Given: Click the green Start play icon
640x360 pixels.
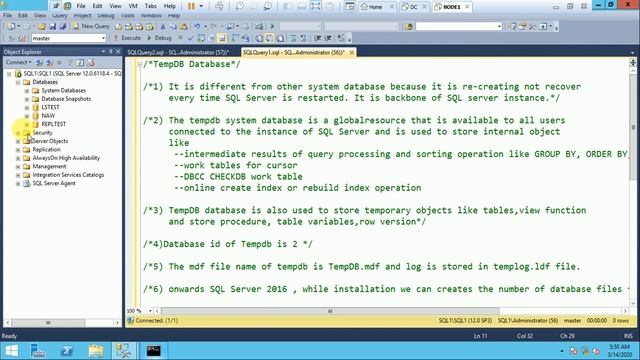Looking at the screenshot, I should pyautogui.click(x=272, y=26).
